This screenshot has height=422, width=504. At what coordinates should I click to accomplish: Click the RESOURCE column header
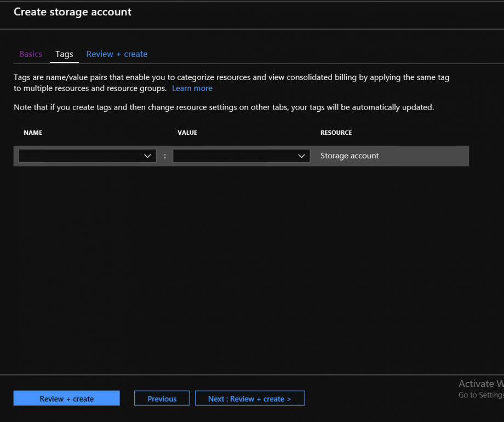coord(336,133)
